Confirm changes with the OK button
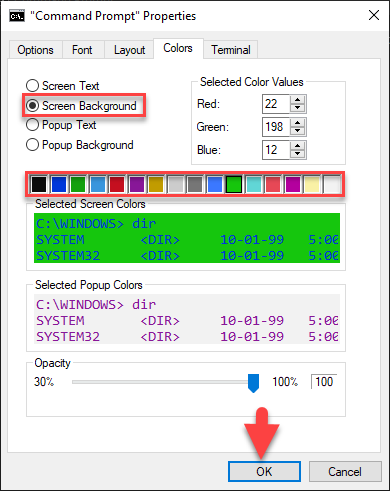The width and height of the screenshot is (390, 491). point(264,472)
